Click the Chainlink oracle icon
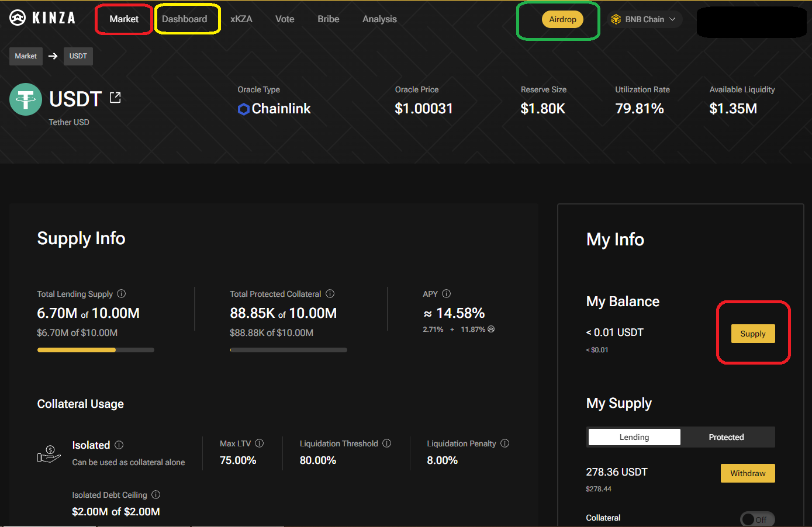This screenshot has width=812, height=527. tap(244, 109)
